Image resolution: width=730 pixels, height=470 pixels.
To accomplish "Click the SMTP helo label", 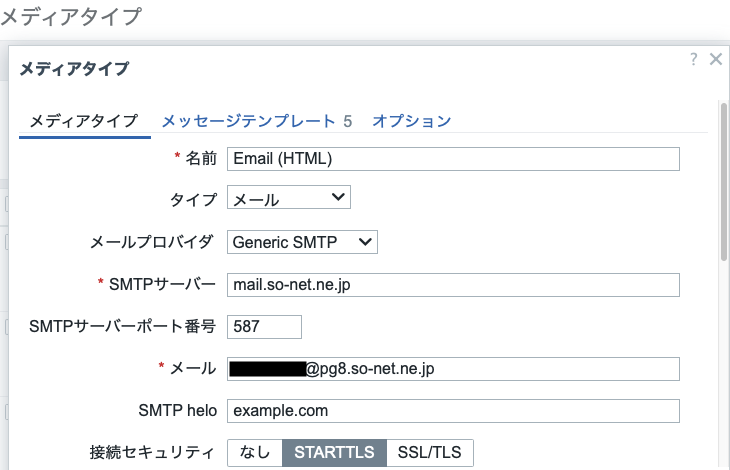I will 178,411.
